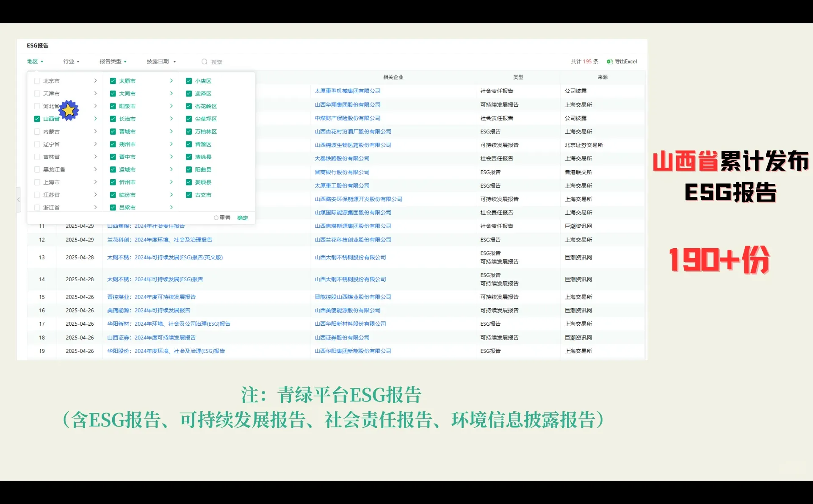
Task: Click the search magnifier icon
Action: pos(205,61)
